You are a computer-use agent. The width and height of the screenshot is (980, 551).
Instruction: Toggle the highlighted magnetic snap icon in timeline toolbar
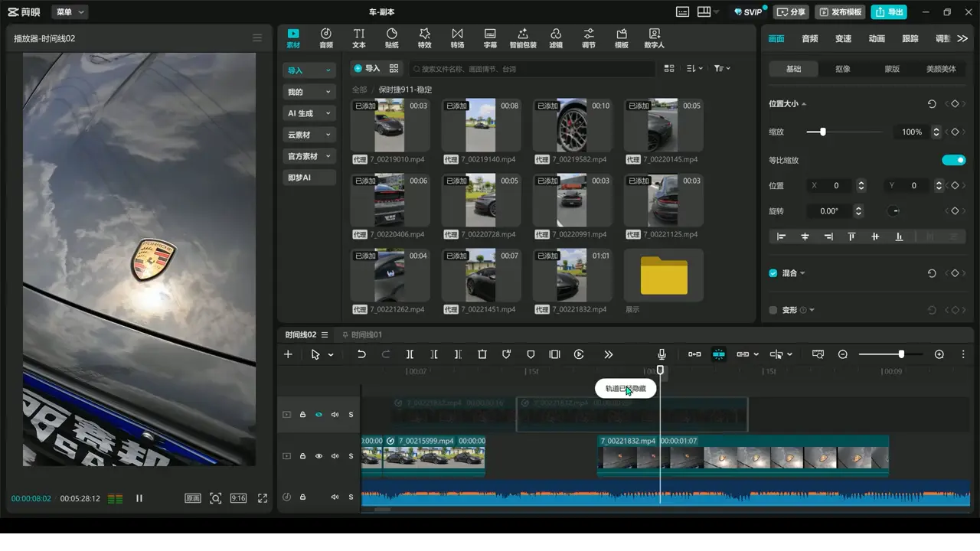[x=718, y=354]
